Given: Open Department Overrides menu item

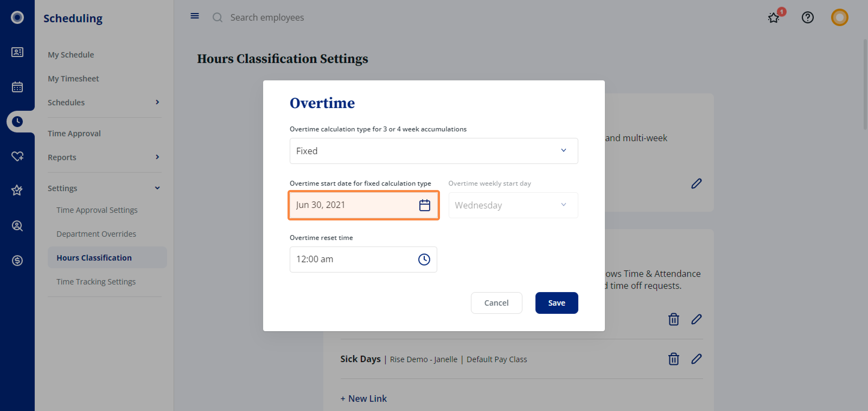Looking at the screenshot, I should pyautogui.click(x=96, y=234).
